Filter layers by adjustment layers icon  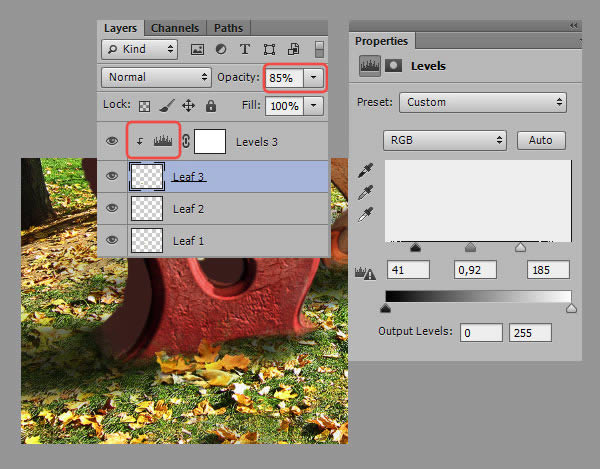[220, 48]
